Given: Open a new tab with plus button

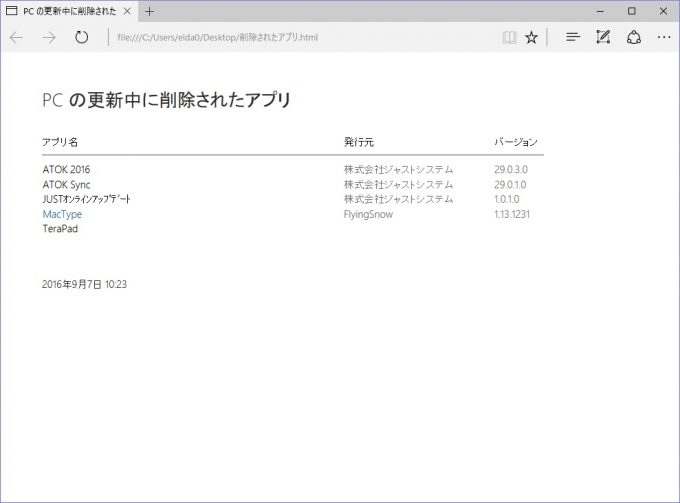Looking at the screenshot, I should [150, 11].
